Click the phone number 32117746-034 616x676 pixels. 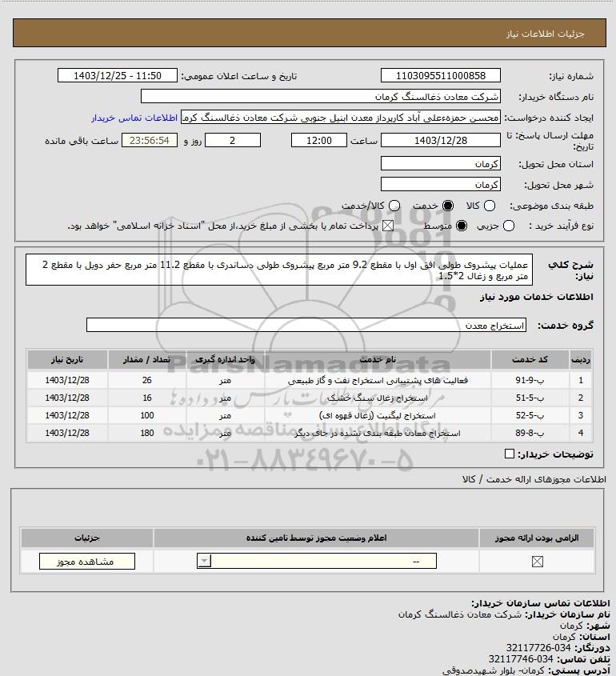521,658
